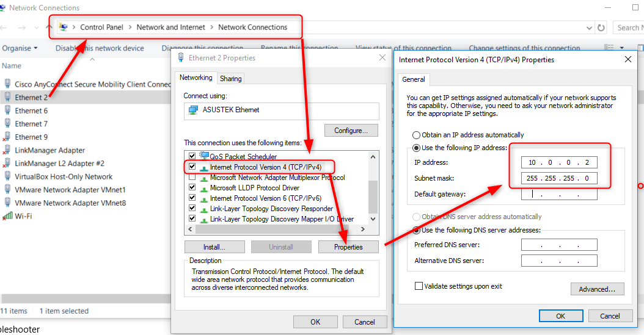Image resolution: width=644 pixels, height=335 pixels.
Task: Open the recent locations dropdown arrow
Action: 36,27
